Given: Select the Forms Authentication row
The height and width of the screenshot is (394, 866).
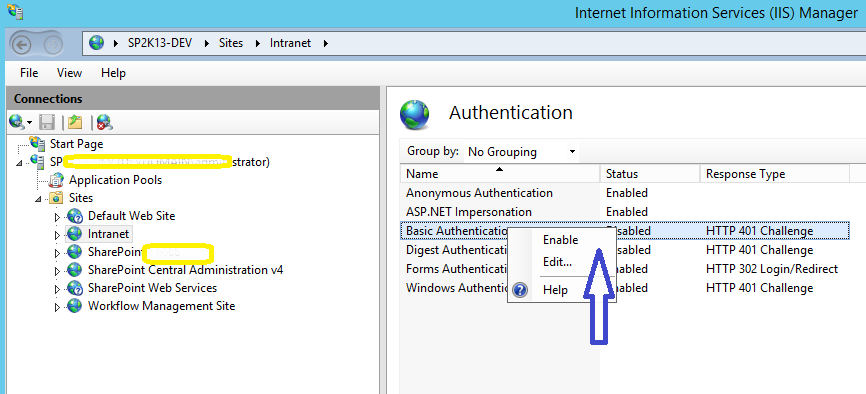Looking at the screenshot, I should [x=625, y=269].
